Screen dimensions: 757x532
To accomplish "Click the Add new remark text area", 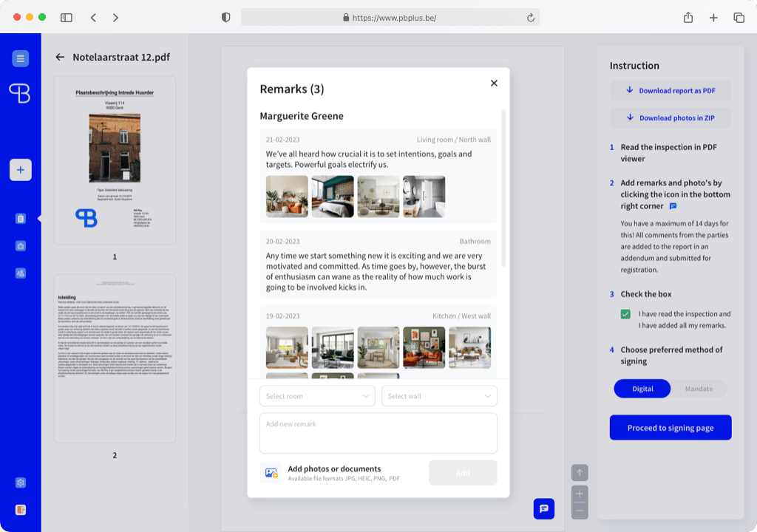I will coord(378,433).
